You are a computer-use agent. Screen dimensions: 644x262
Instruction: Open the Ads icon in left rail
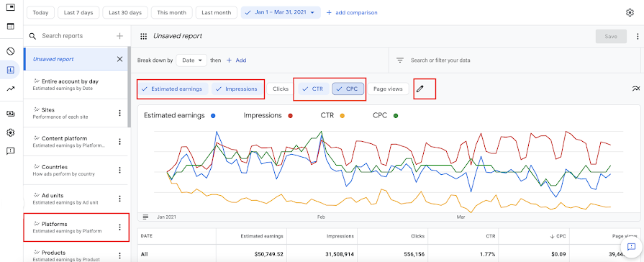pyautogui.click(x=11, y=7)
